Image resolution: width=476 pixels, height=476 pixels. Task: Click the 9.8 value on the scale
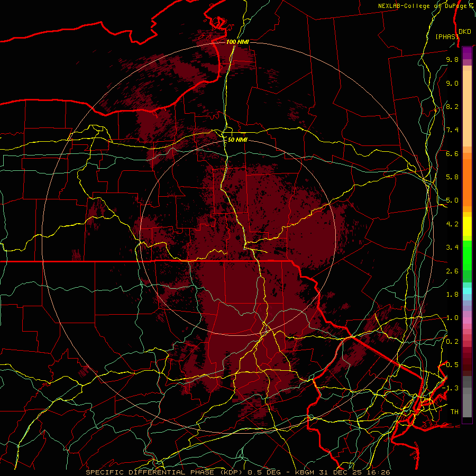pos(452,59)
